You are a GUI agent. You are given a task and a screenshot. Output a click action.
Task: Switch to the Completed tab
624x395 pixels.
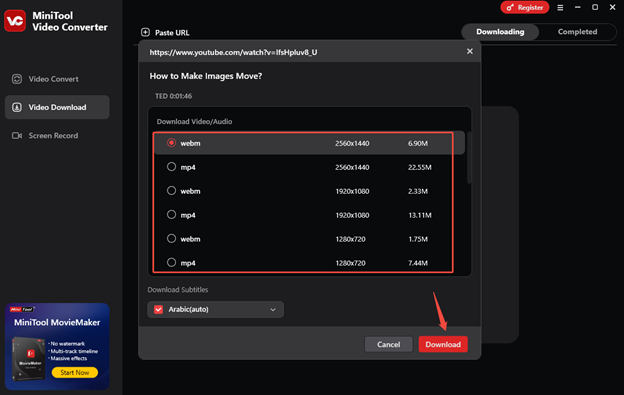pos(577,32)
